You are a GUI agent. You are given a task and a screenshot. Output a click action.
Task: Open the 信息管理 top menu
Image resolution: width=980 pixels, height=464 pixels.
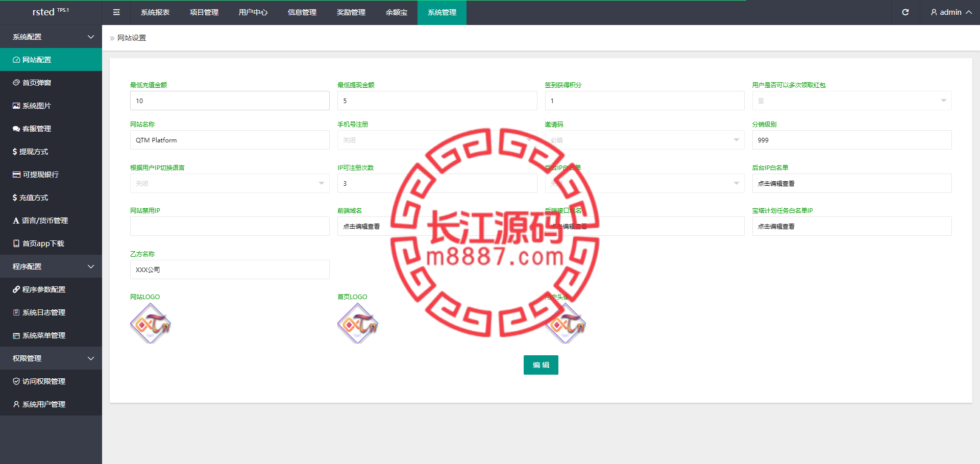point(302,12)
